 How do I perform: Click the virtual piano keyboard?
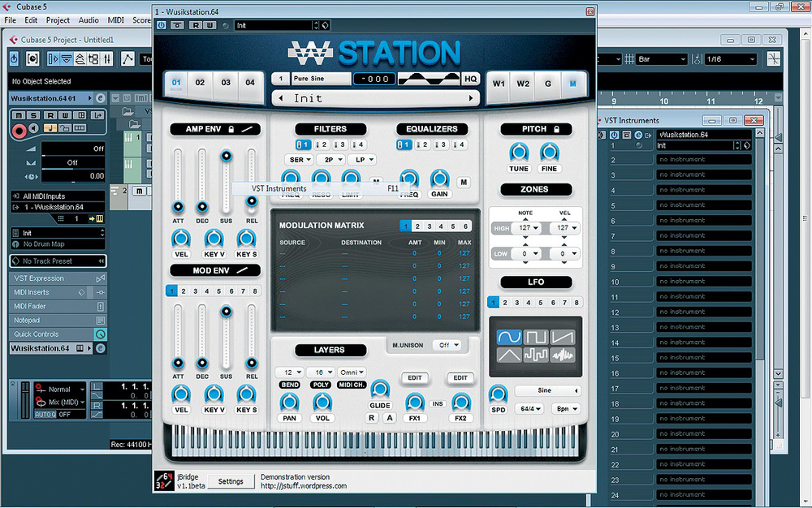(x=375, y=440)
